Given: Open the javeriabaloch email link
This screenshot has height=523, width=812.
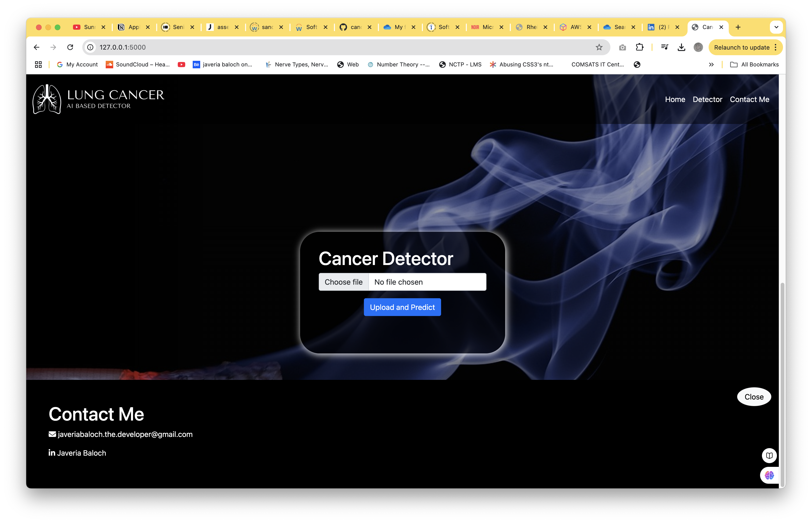Looking at the screenshot, I should click(x=125, y=434).
